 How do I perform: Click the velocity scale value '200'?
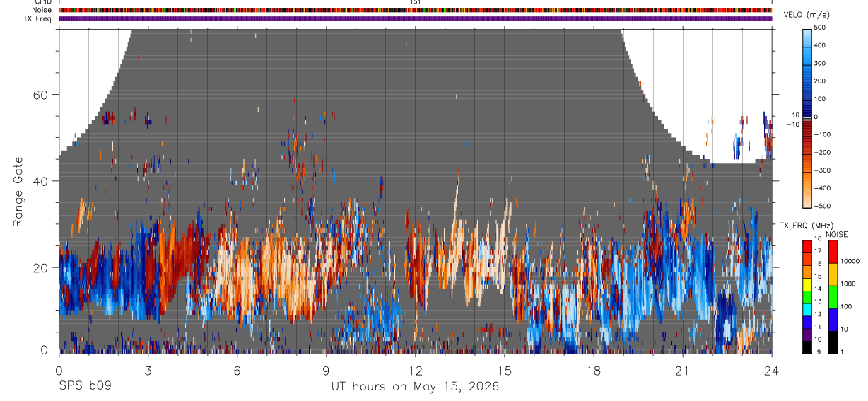tap(820, 81)
